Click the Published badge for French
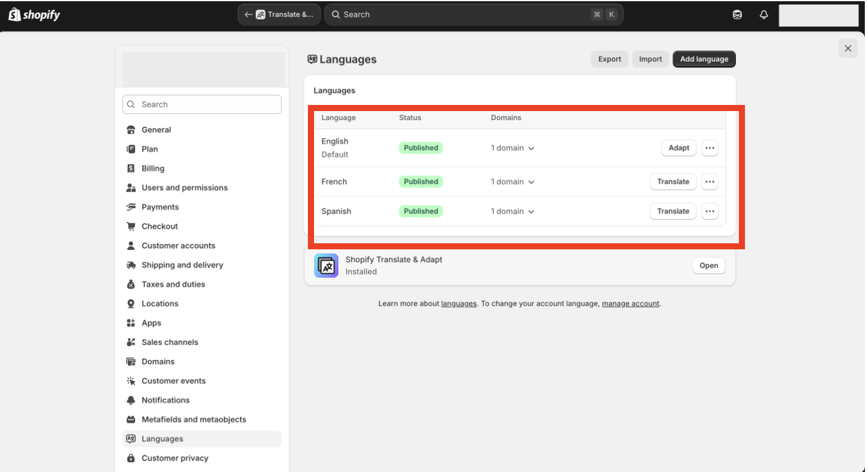The width and height of the screenshot is (868, 472). [x=421, y=181]
